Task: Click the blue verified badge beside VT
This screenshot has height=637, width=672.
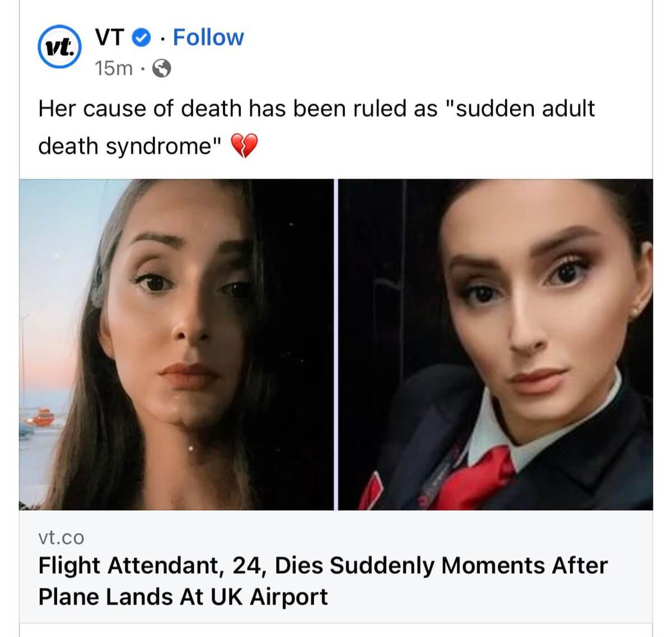Action: coord(141,38)
